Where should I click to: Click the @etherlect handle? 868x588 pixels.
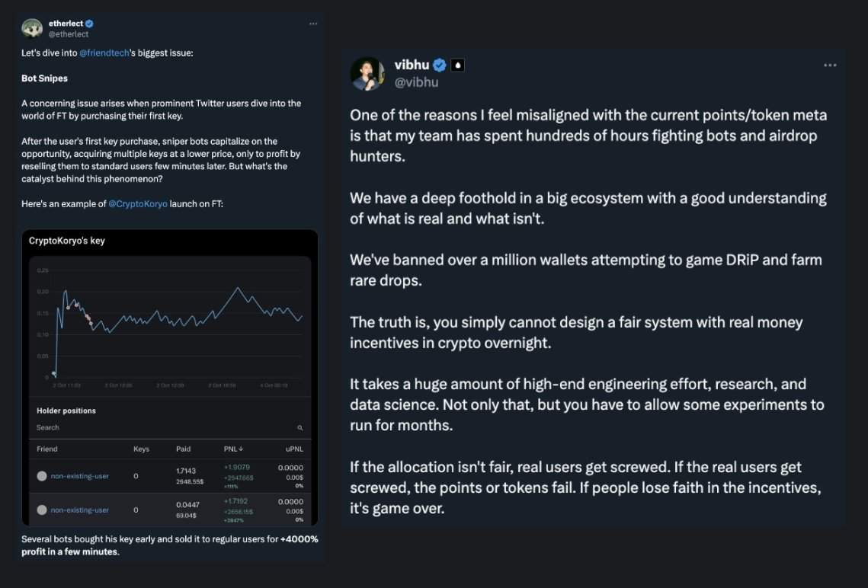[x=69, y=34]
